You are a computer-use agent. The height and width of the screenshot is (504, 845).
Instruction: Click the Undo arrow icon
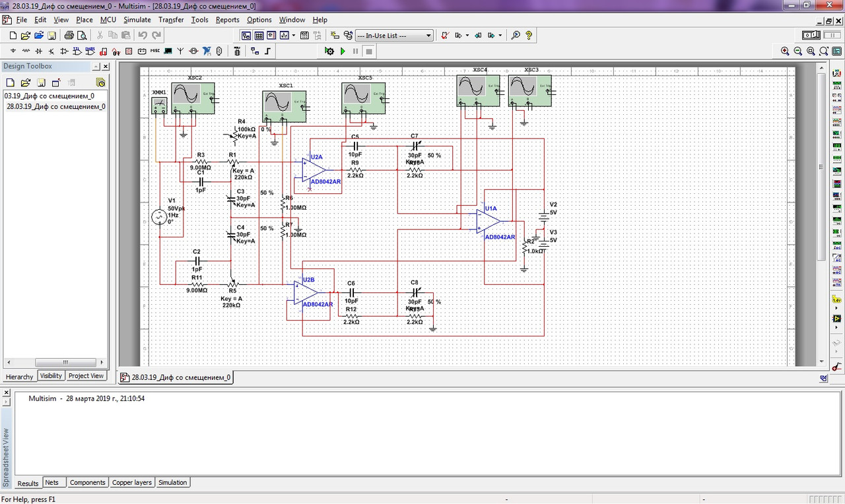[143, 36]
